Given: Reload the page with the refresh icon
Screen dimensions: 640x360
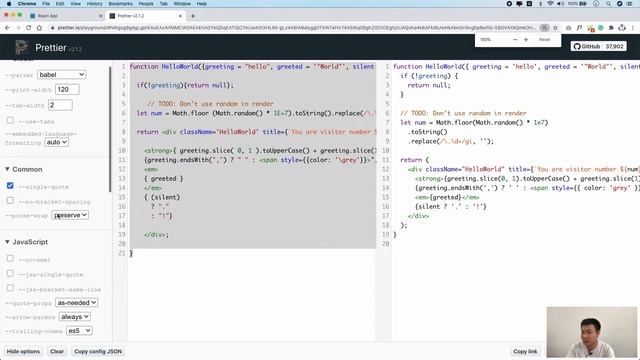Looking at the screenshot, I should 28,28.
